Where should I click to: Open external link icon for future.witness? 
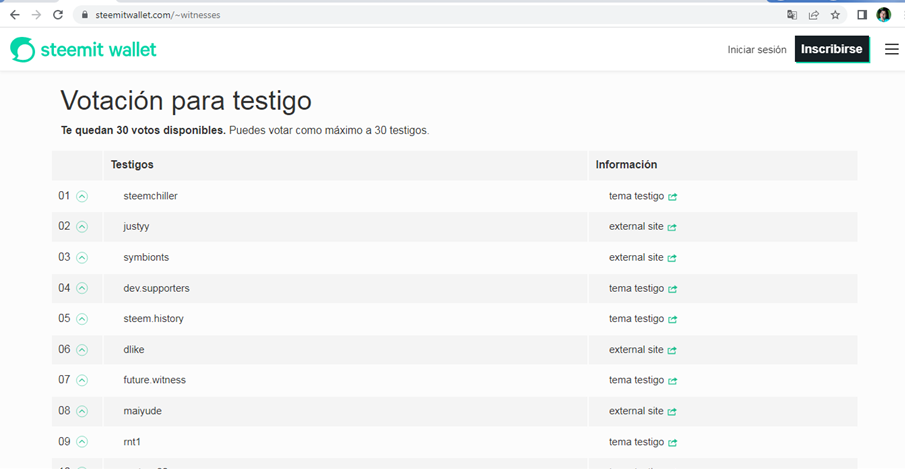click(x=672, y=381)
